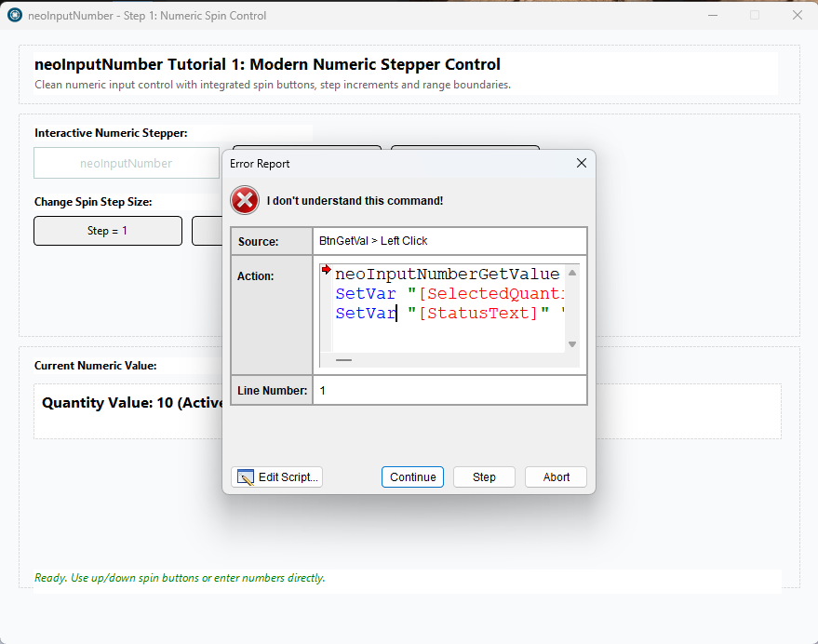Click the Line Number value 1

[x=322, y=390]
